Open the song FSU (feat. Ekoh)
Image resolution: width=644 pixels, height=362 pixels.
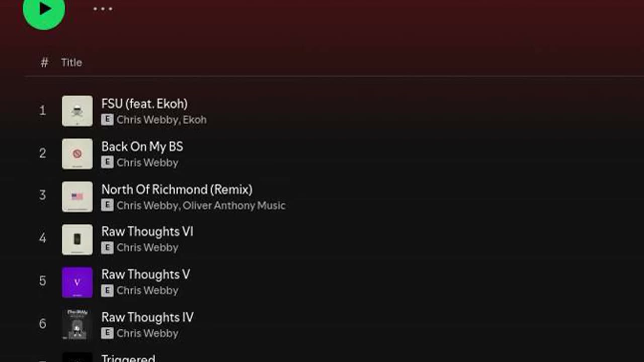(x=144, y=104)
